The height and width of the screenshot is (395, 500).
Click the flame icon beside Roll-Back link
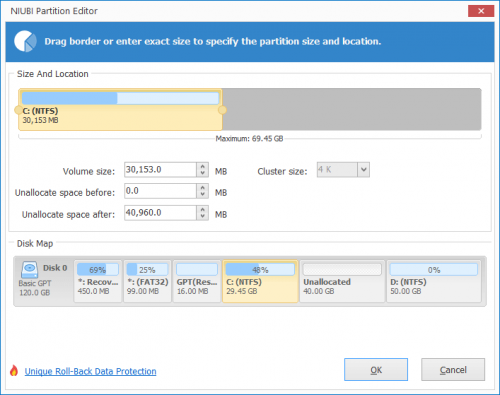(x=14, y=370)
